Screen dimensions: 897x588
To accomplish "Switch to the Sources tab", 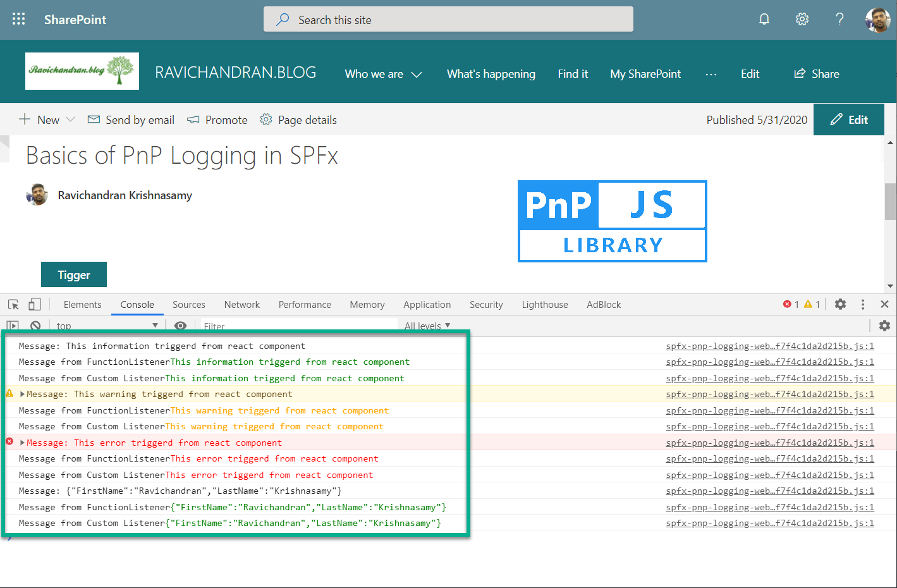I will tap(188, 305).
